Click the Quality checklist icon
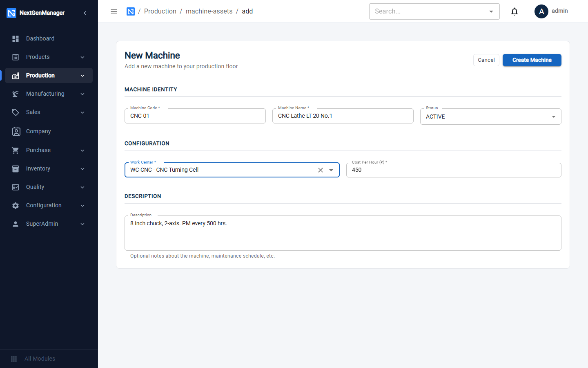 [x=16, y=187]
